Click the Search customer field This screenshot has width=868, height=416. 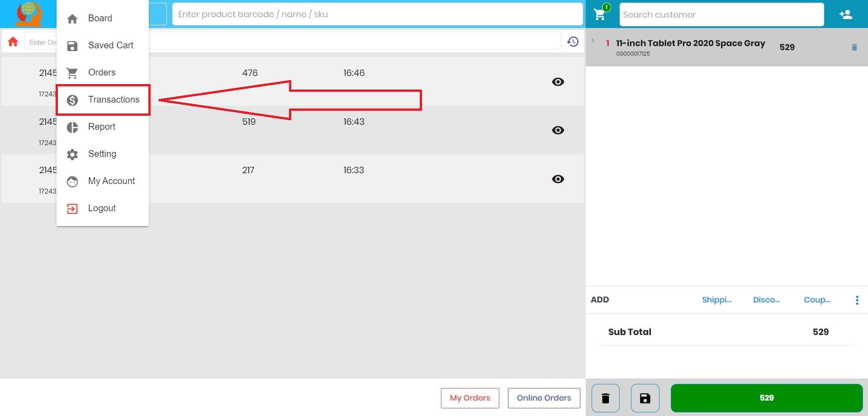721,14
